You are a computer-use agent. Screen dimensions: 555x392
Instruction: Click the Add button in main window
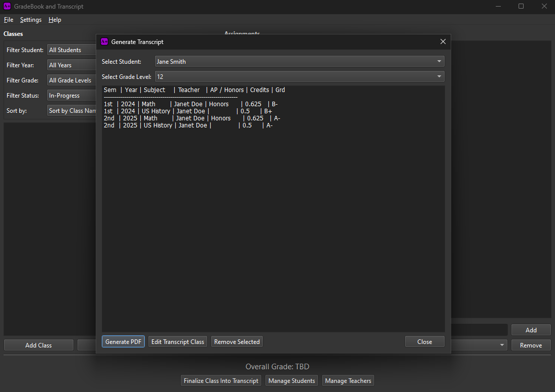[531, 330]
